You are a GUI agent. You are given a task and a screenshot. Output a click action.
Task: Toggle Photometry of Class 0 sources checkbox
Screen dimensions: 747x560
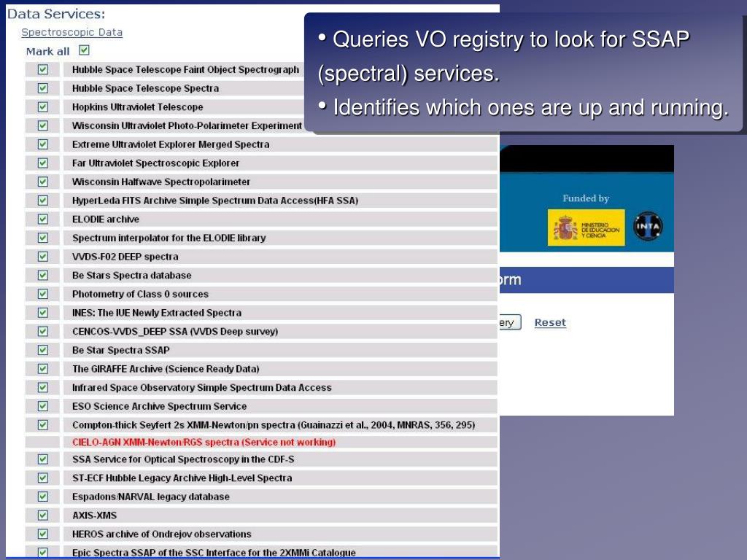click(43, 294)
